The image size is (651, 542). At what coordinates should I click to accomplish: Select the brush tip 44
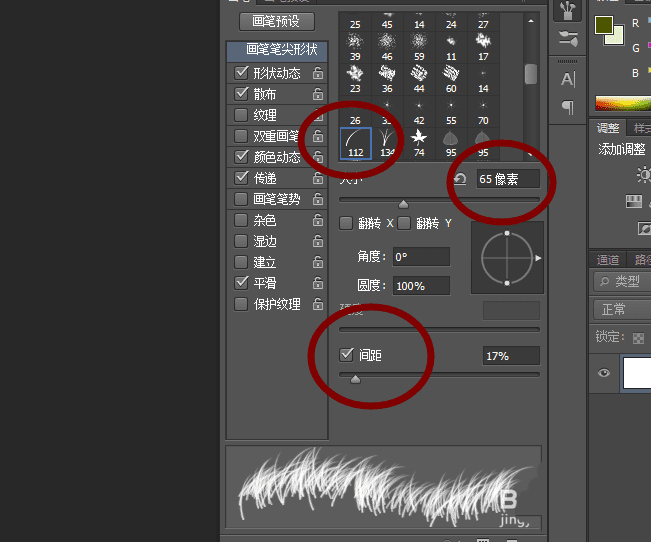pos(419,79)
